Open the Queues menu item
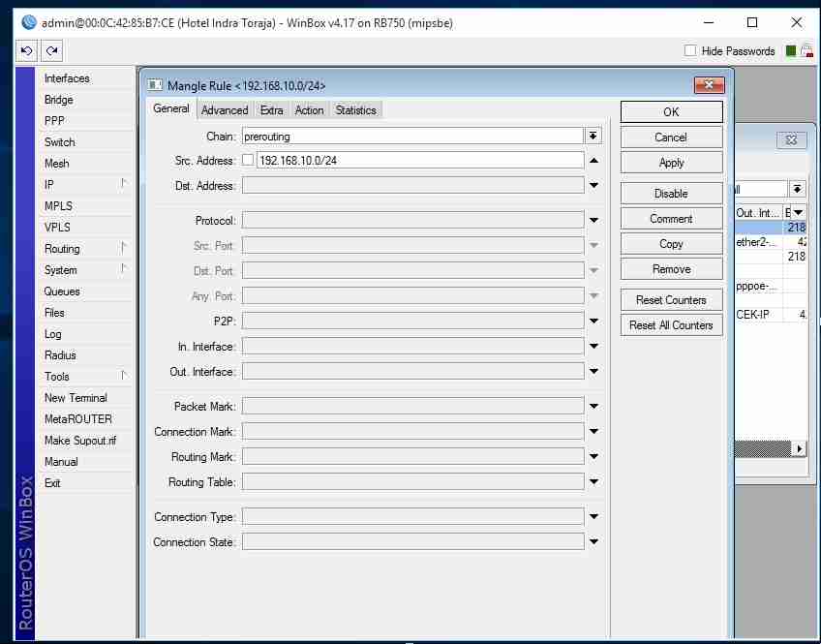The height and width of the screenshot is (644, 821). pyautogui.click(x=85, y=291)
